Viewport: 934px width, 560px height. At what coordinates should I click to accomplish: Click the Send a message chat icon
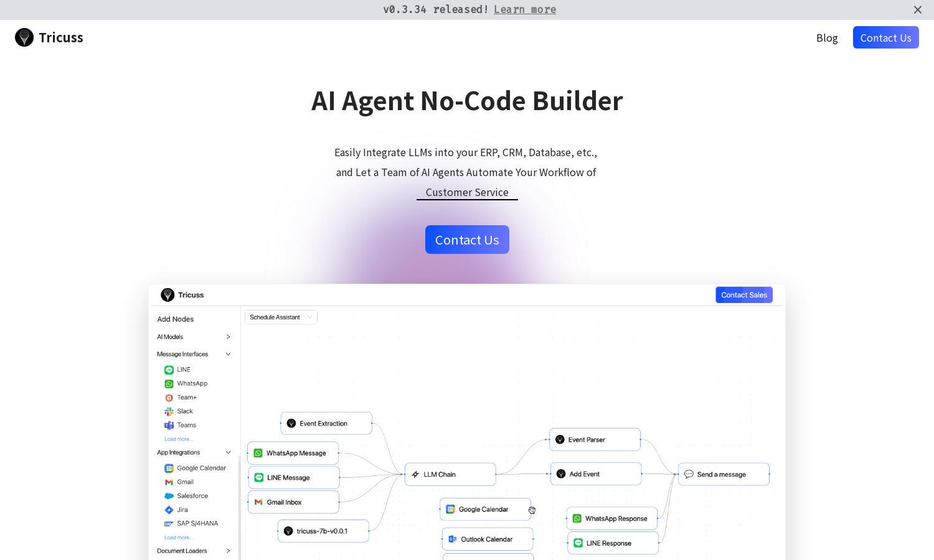[689, 474]
